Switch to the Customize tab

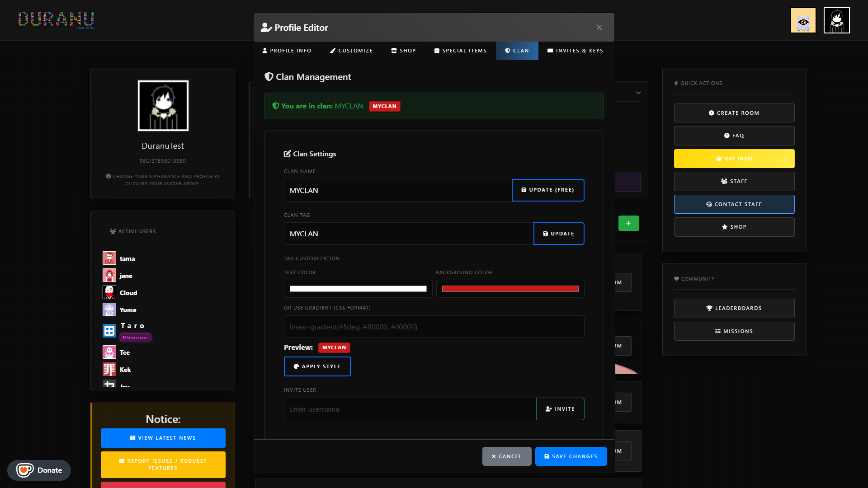[x=351, y=51]
